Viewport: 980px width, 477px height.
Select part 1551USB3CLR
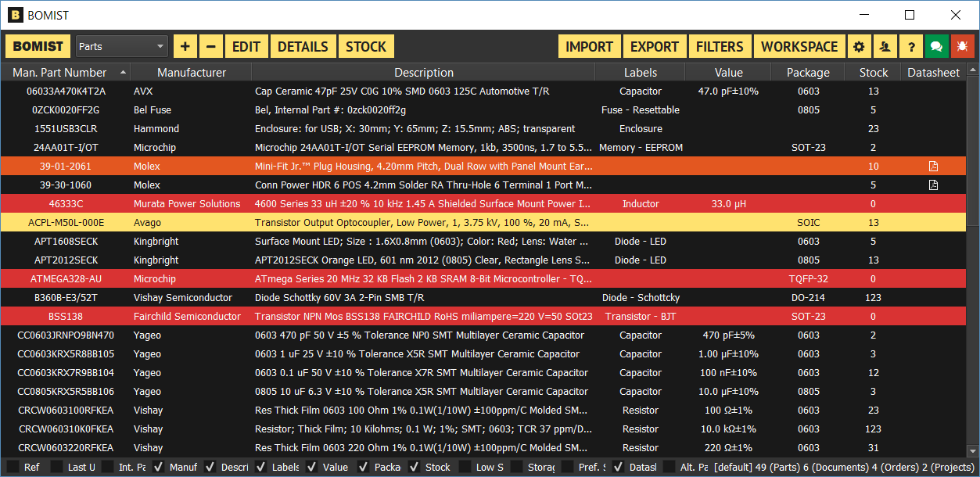point(483,129)
